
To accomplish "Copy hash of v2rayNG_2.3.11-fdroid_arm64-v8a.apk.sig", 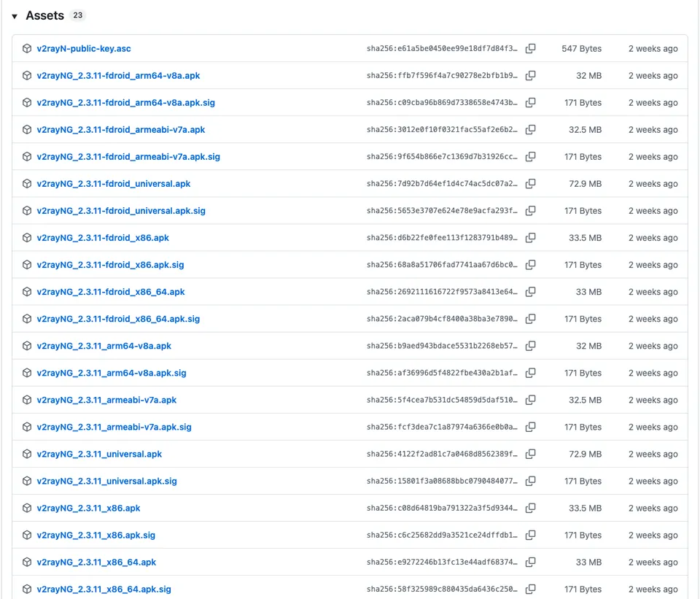I will click(530, 102).
